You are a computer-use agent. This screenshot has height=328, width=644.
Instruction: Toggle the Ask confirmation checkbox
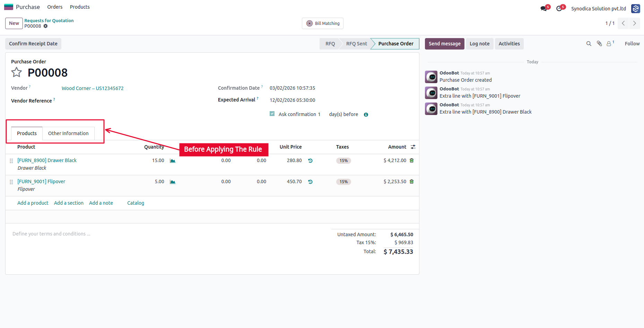coord(272,114)
